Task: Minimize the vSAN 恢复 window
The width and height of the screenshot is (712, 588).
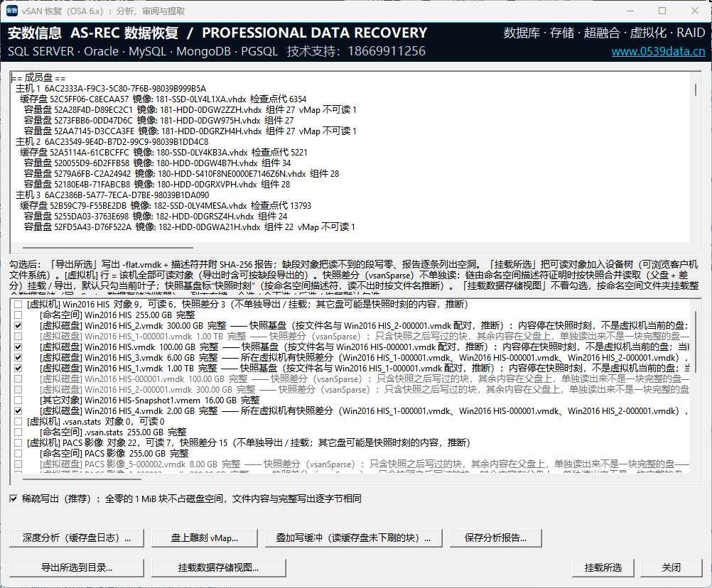Action: tap(630, 11)
